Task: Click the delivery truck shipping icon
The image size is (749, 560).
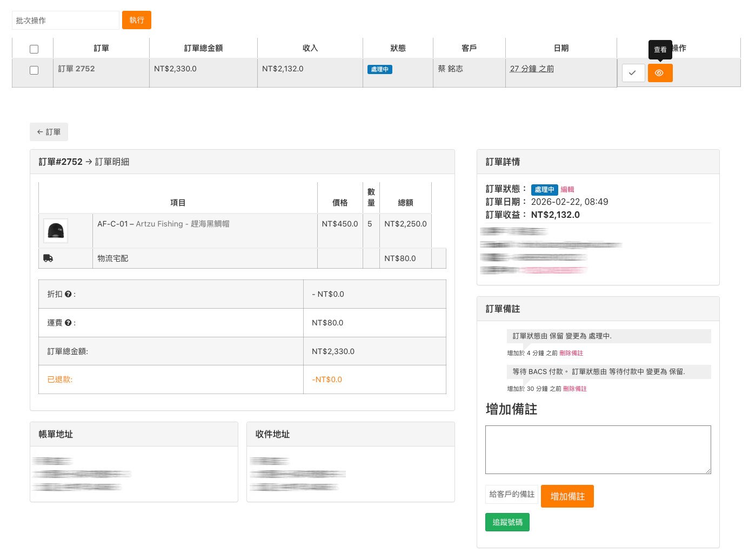Action: tap(48, 258)
